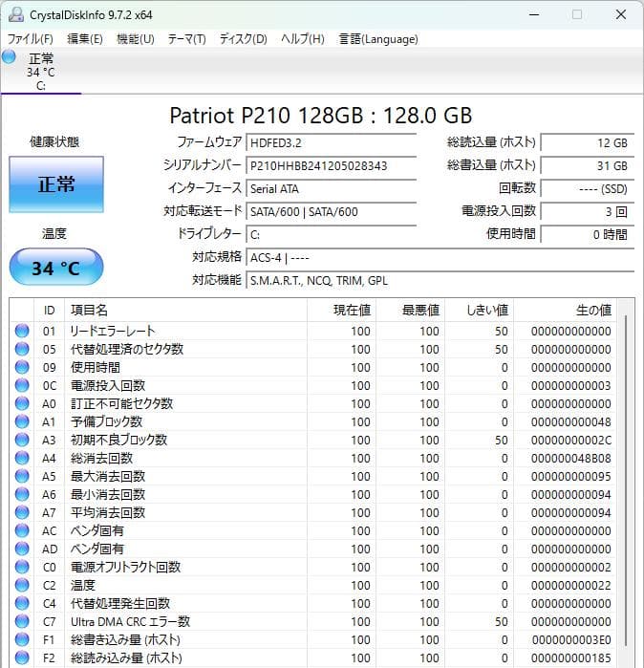
Task: Select the 総消去回数 attribute name
Action: [x=102, y=458]
